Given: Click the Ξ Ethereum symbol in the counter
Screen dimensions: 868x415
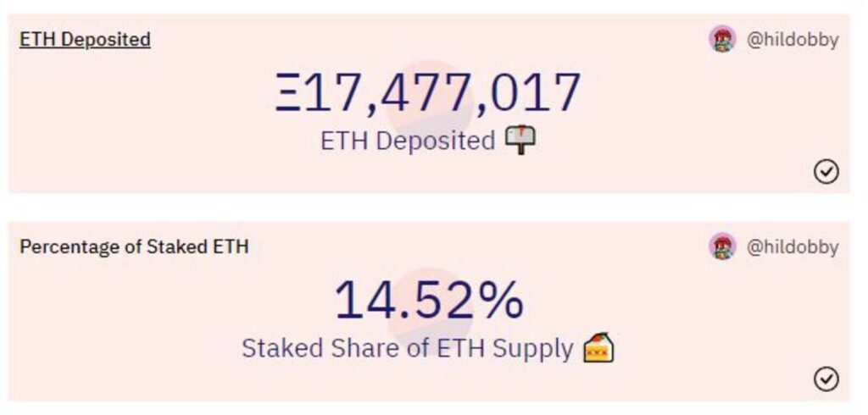Looking at the screenshot, I should pos(288,92).
